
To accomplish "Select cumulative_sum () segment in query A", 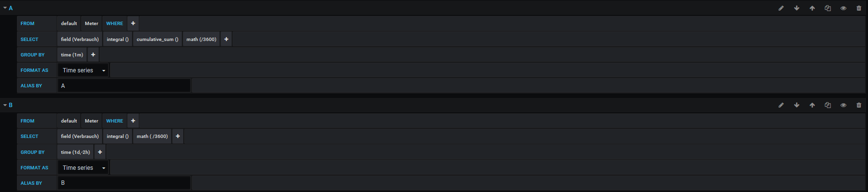I will [x=157, y=40].
